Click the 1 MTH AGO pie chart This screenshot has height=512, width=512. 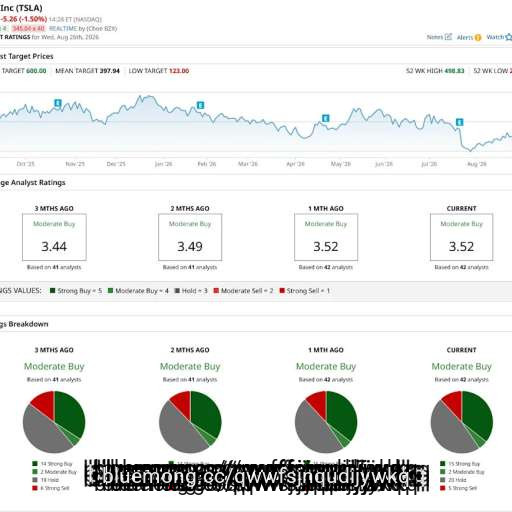pos(326,422)
